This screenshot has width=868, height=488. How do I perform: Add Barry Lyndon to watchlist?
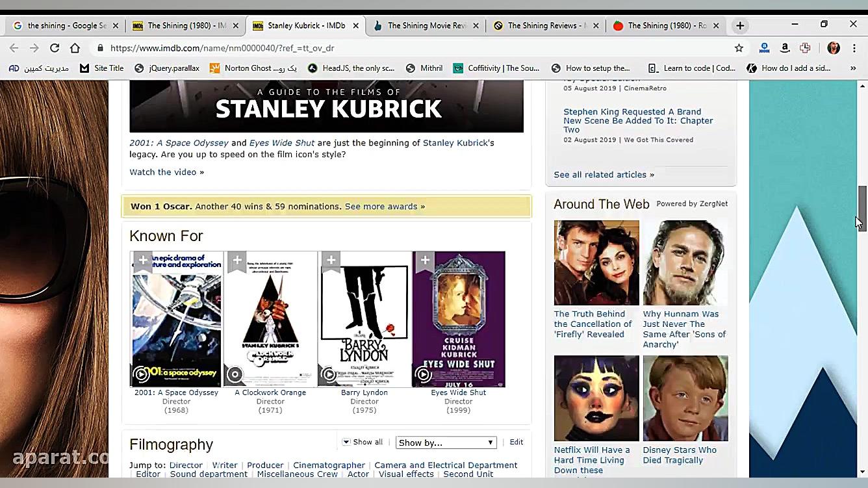[331, 261]
